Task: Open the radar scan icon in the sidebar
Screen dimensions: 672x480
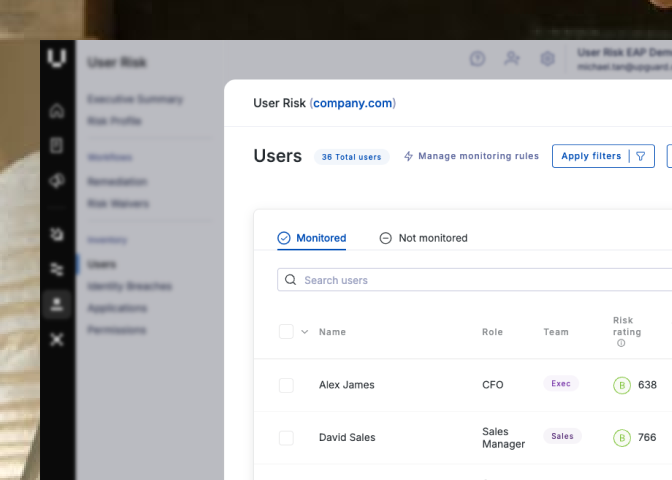Action: coord(57,234)
